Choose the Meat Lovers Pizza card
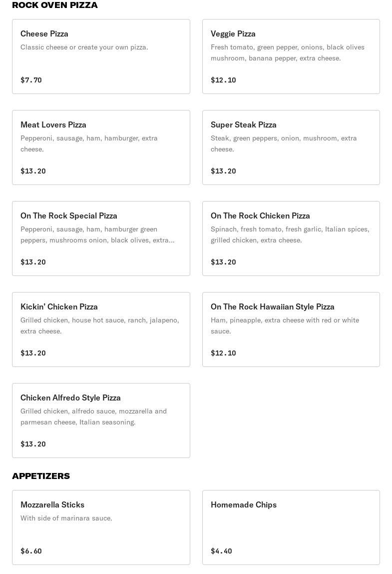Viewport: 392px width, 574px height. tap(101, 147)
